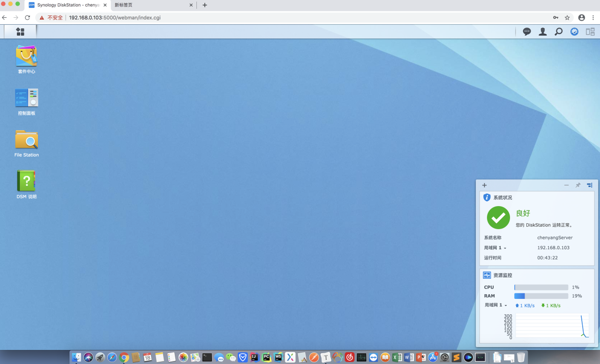
Task: Open DSM notifications chat-bubble icon
Action: click(x=527, y=32)
